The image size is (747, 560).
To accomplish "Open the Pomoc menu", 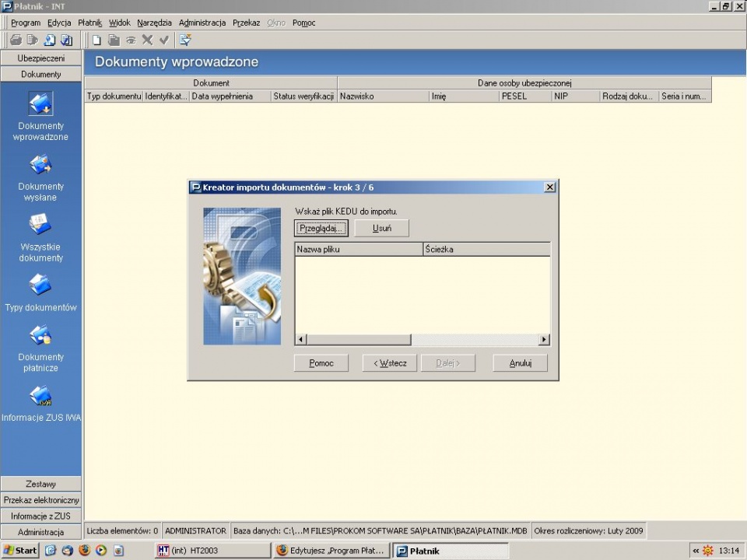I will coord(304,23).
